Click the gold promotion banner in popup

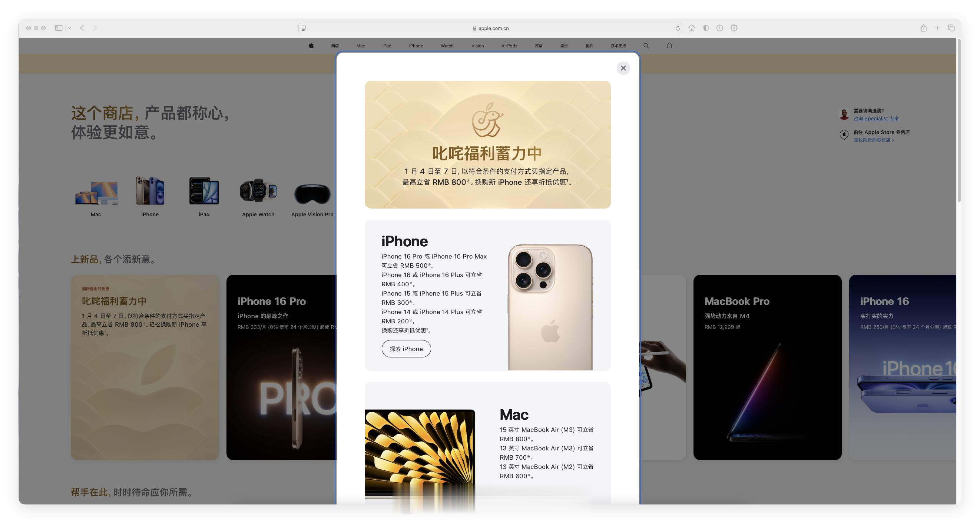[487, 144]
